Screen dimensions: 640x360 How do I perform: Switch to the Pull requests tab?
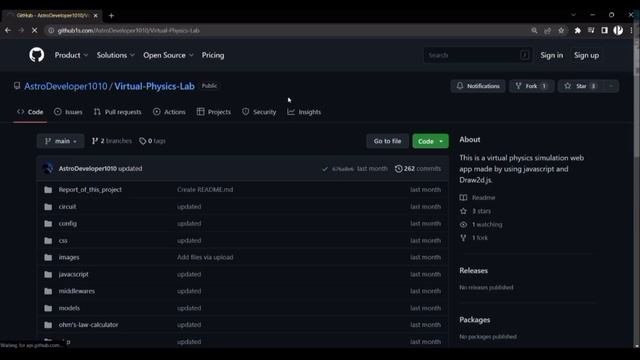118,112
